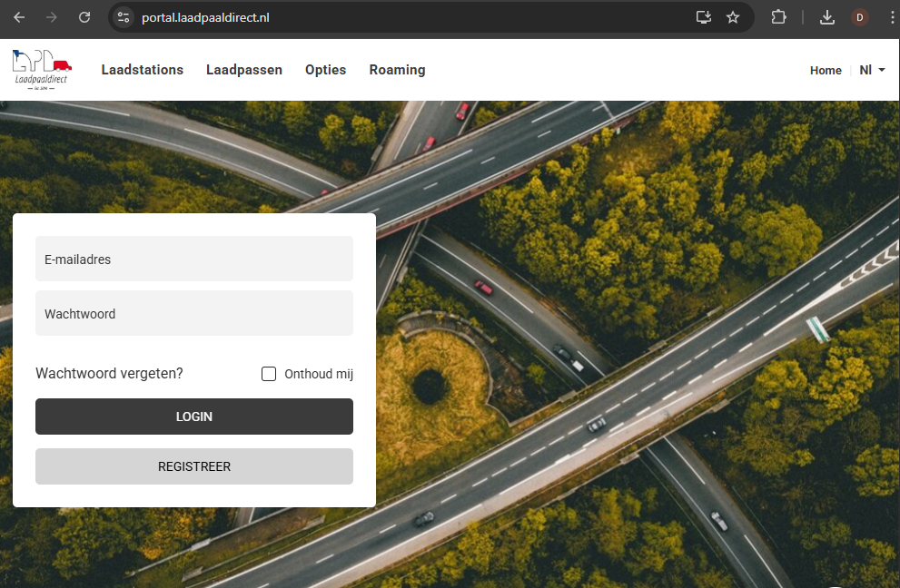Image resolution: width=900 pixels, height=588 pixels.
Task: Open the Chrome profile avatar D
Action: 860,17
